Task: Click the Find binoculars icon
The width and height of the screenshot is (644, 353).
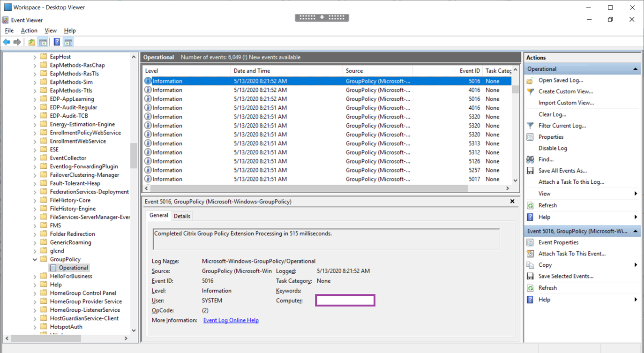Action: [x=530, y=159]
